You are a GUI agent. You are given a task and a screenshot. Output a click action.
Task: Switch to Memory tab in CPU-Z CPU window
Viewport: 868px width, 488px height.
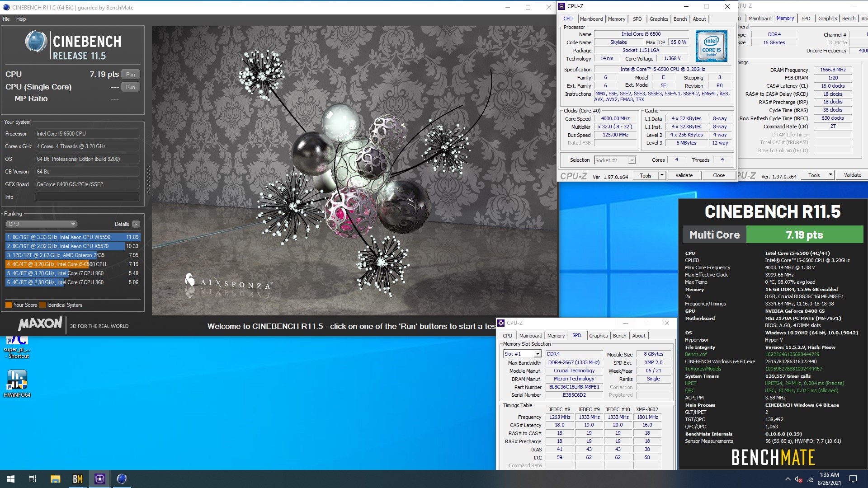(617, 19)
